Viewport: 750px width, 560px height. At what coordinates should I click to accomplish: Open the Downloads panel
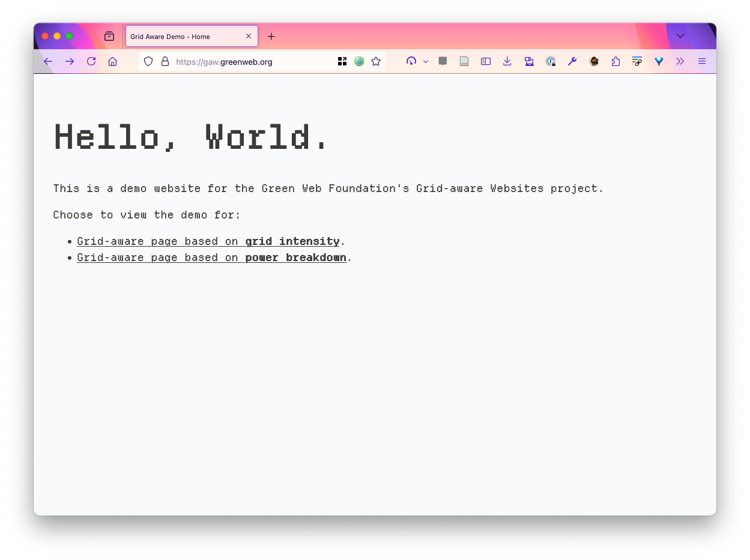tap(507, 61)
